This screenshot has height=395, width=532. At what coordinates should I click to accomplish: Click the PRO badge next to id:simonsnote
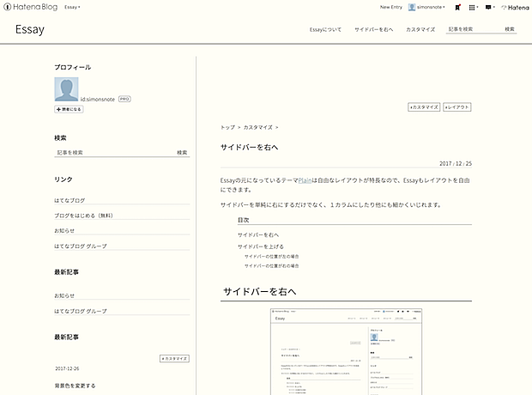click(x=124, y=100)
